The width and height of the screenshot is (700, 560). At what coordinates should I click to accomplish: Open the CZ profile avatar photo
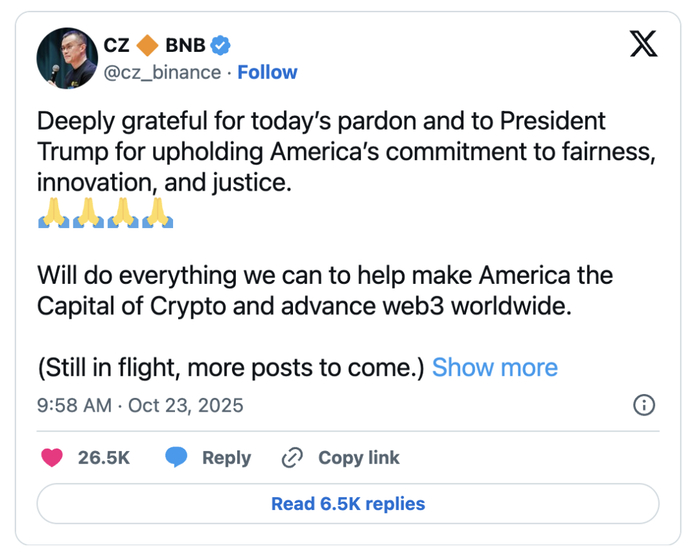click(x=67, y=58)
